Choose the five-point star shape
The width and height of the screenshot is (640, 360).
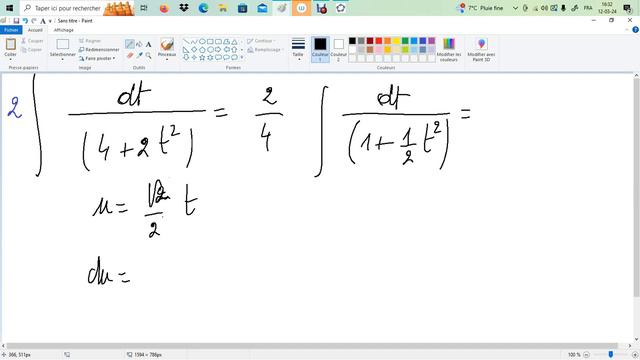tap(202, 58)
